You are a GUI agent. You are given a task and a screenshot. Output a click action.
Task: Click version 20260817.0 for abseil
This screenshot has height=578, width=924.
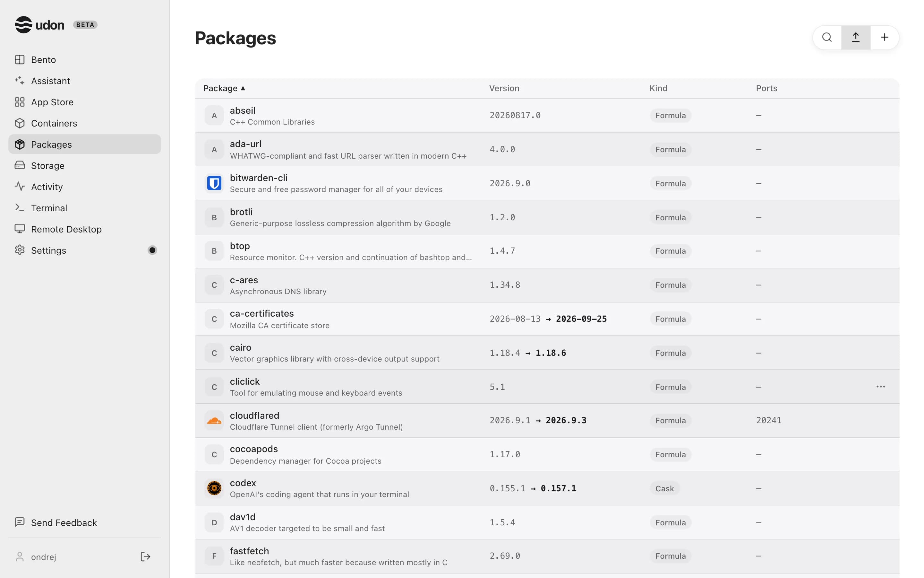(x=515, y=116)
